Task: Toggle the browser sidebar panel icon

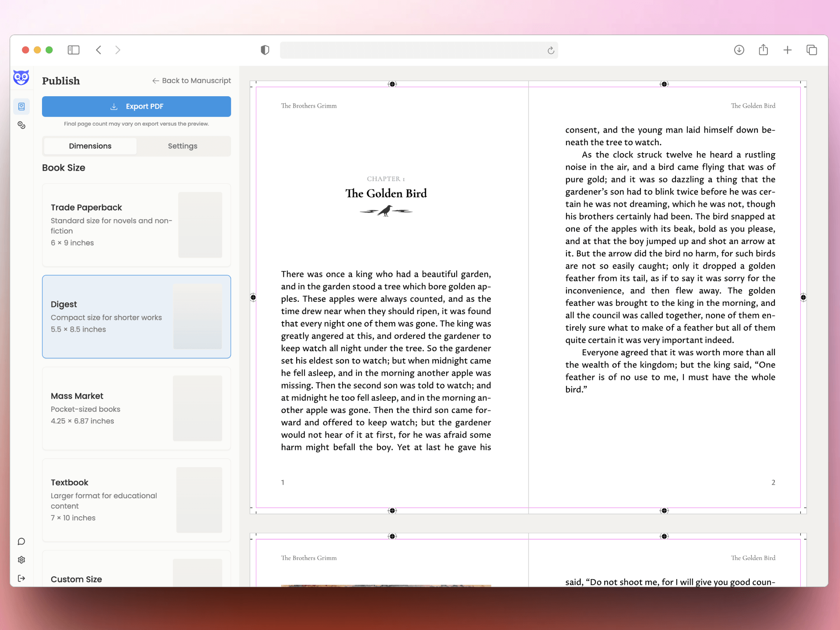Action: (x=73, y=50)
